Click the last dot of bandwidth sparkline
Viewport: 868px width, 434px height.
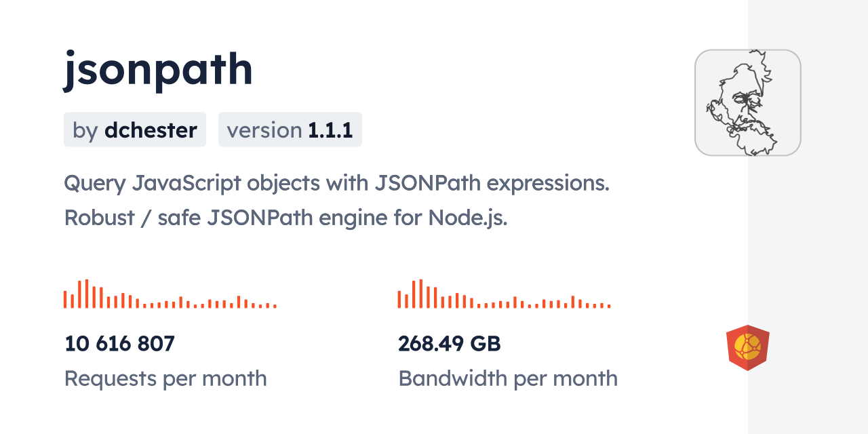(x=609, y=307)
